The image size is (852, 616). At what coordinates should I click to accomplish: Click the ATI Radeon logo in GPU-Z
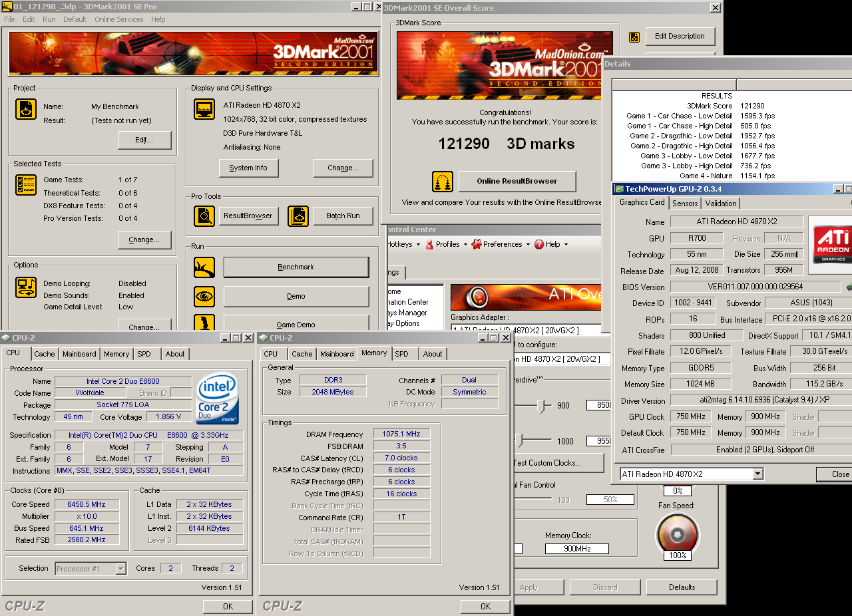coord(831,245)
